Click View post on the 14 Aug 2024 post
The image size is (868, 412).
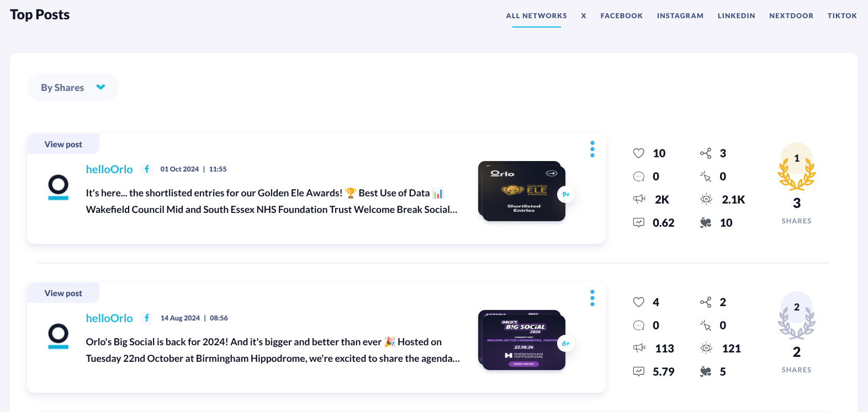[63, 293]
